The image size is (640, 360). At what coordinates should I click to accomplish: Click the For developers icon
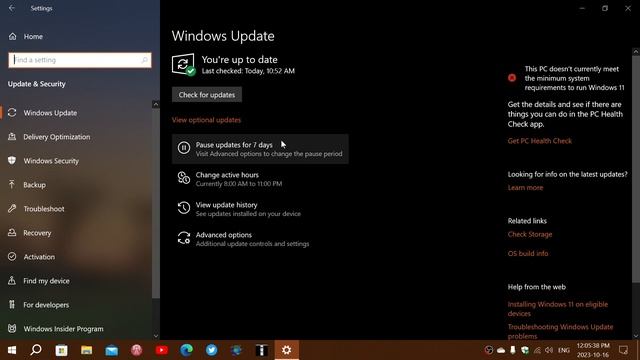(x=12, y=304)
